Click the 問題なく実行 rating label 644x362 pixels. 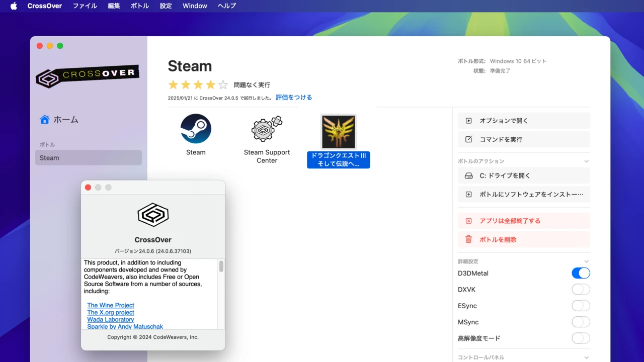point(252,85)
